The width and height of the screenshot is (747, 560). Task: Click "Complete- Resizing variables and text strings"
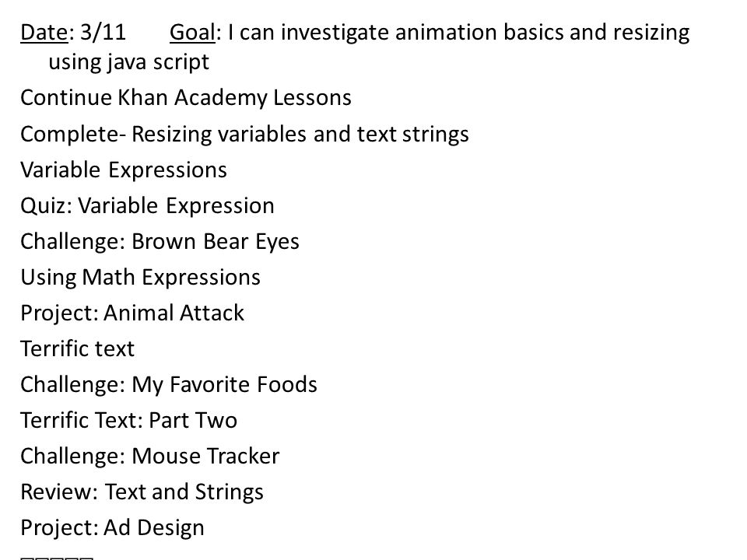(x=244, y=134)
